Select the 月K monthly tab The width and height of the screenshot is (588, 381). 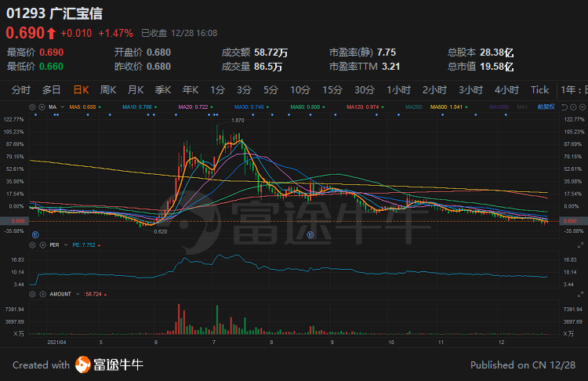click(136, 90)
